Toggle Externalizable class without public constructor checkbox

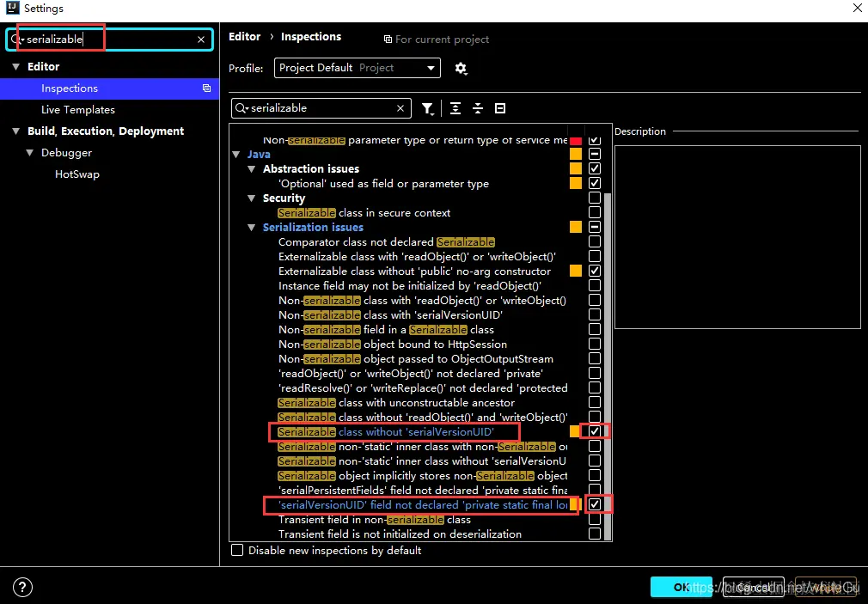[x=595, y=271]
